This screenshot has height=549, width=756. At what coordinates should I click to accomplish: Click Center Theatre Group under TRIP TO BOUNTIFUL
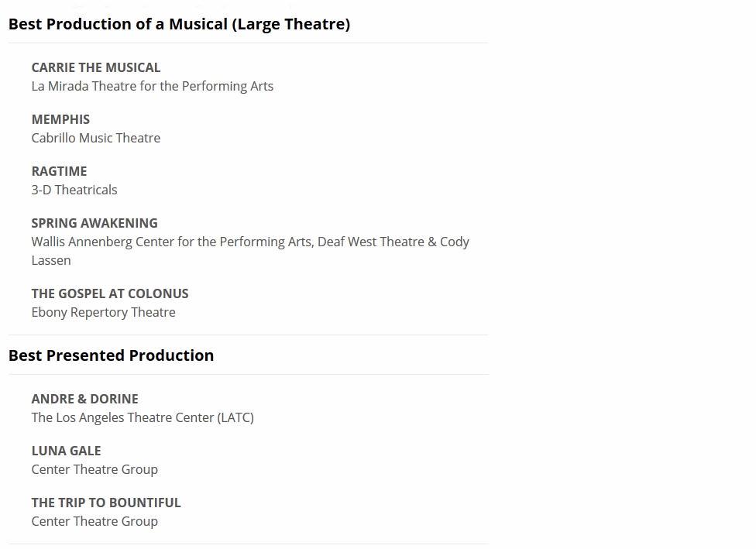[94, 521]
